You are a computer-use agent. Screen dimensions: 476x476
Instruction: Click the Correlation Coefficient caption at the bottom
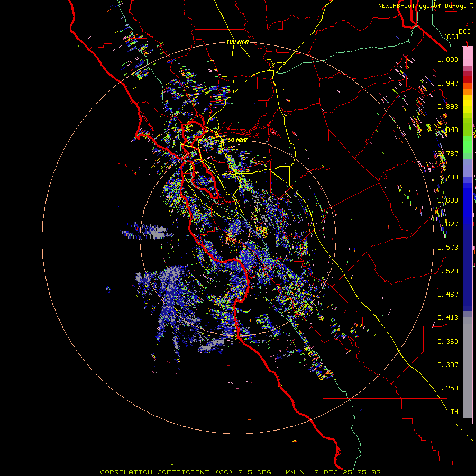[240, 472]
